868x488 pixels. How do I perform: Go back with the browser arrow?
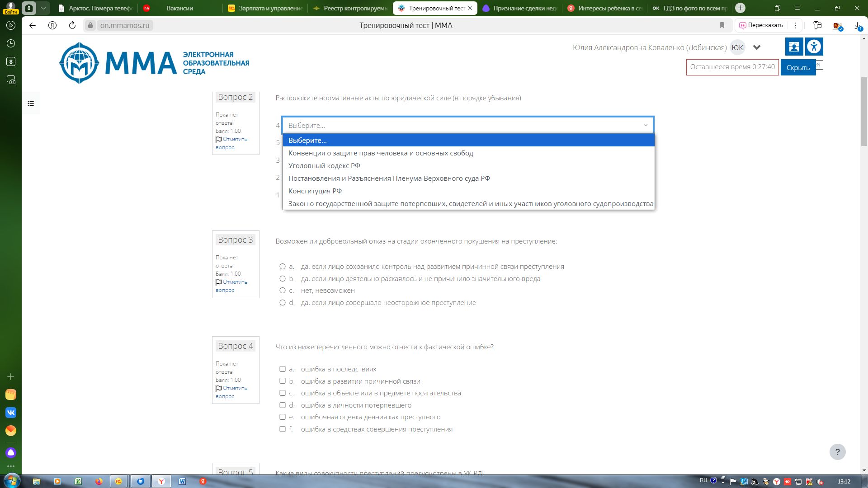(x=33, y=25)
